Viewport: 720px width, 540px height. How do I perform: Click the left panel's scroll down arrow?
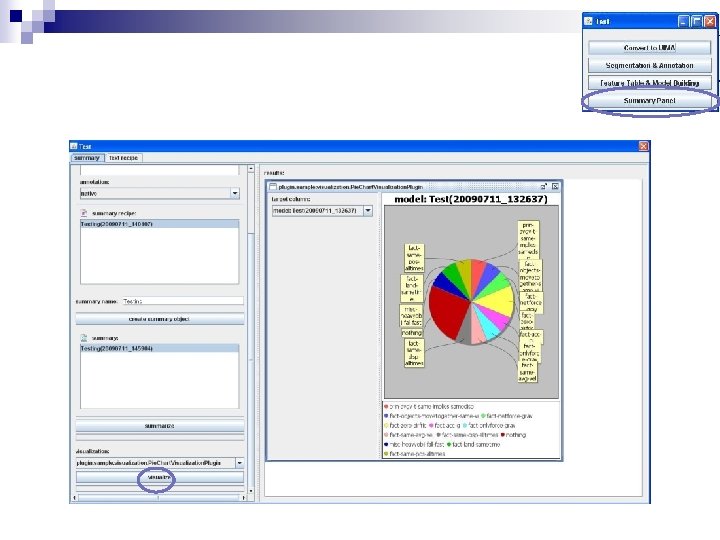pyautogui.click(x=251, y=491)
